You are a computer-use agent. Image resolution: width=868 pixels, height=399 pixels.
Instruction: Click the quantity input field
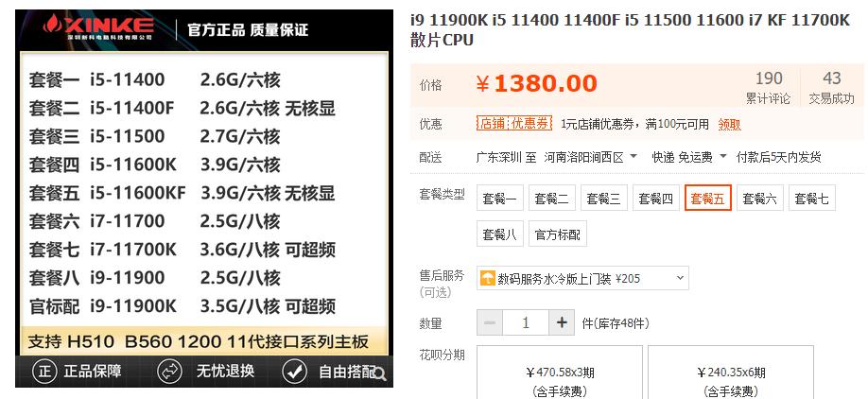click(x=526, y=322)
